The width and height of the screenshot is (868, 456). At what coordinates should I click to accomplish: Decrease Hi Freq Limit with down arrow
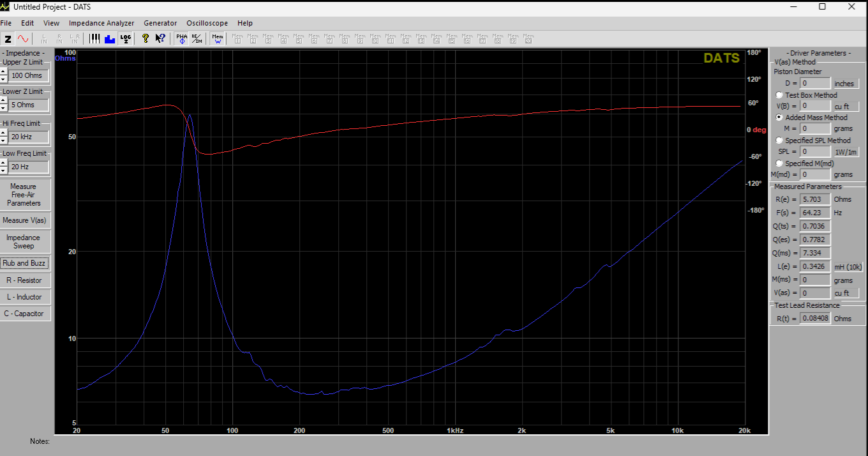click(3, 140)
